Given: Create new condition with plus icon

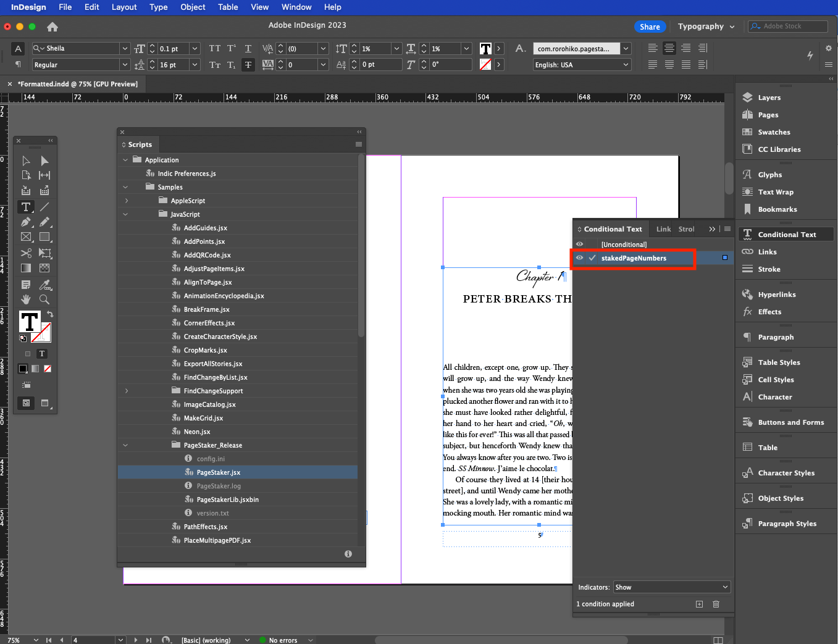Looking at the screenshot, I should [699, 604].
